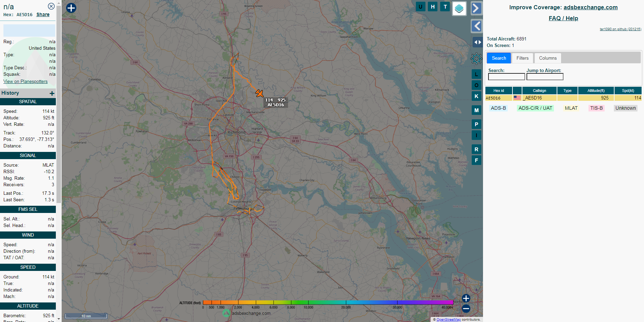Open OpenStreetMap attribution link
This screenshot has width=644, height=322.
click(x=448, y=320)
